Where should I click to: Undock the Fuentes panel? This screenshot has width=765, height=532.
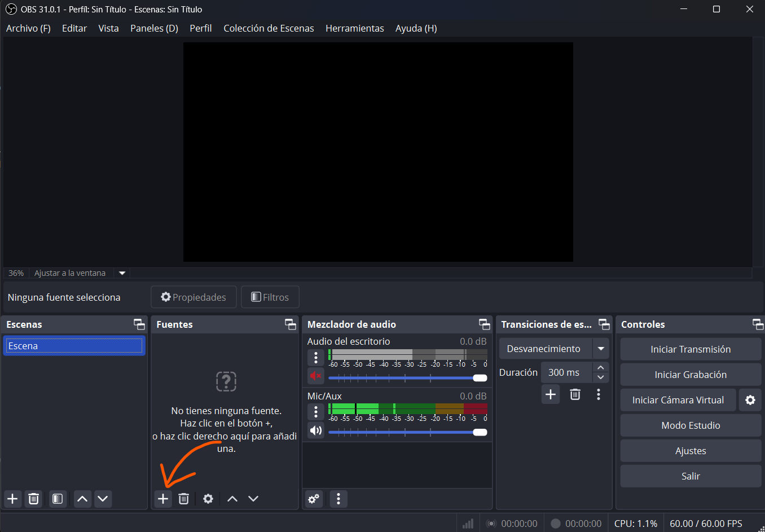290,324
